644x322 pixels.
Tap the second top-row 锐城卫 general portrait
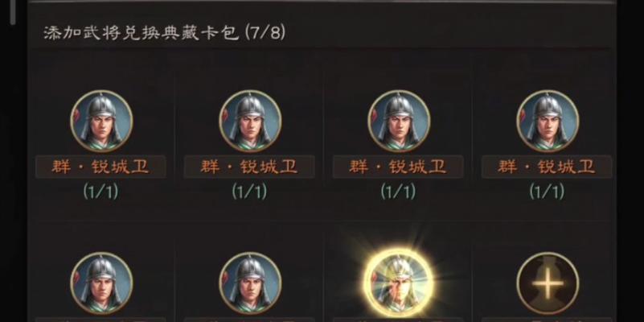(250, 122)
